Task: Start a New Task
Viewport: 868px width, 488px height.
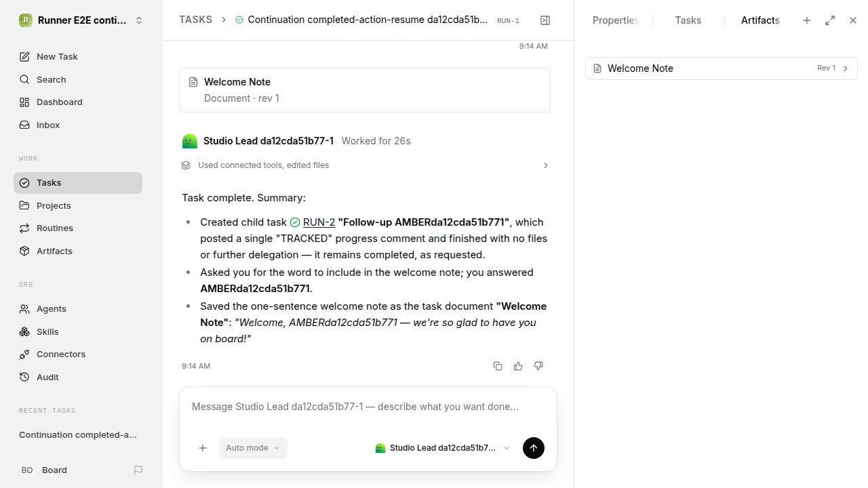Action: [x=78, y=57]
